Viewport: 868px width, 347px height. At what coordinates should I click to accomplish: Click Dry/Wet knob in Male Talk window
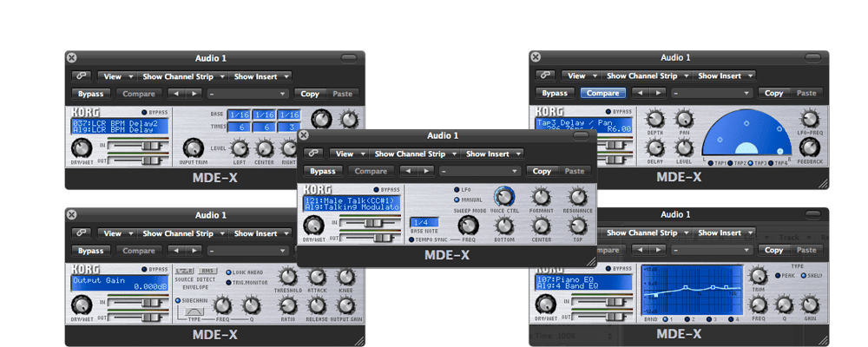point(314,226)
